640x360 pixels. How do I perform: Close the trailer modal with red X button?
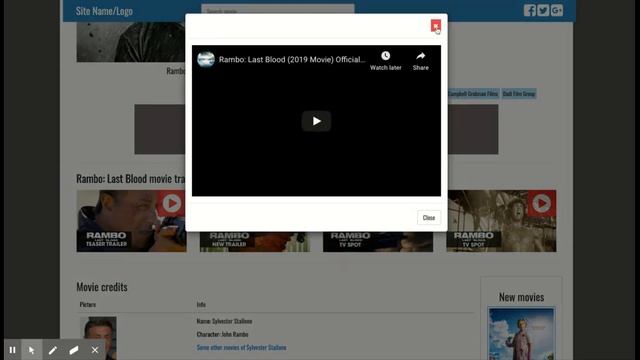point(436,26)
